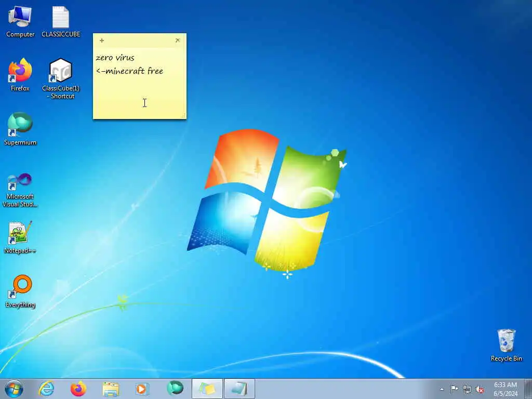Select the Microsoft Visual Studio shortcut
Image resolution: width=532 pixels, height=399 pixels.
20,190
